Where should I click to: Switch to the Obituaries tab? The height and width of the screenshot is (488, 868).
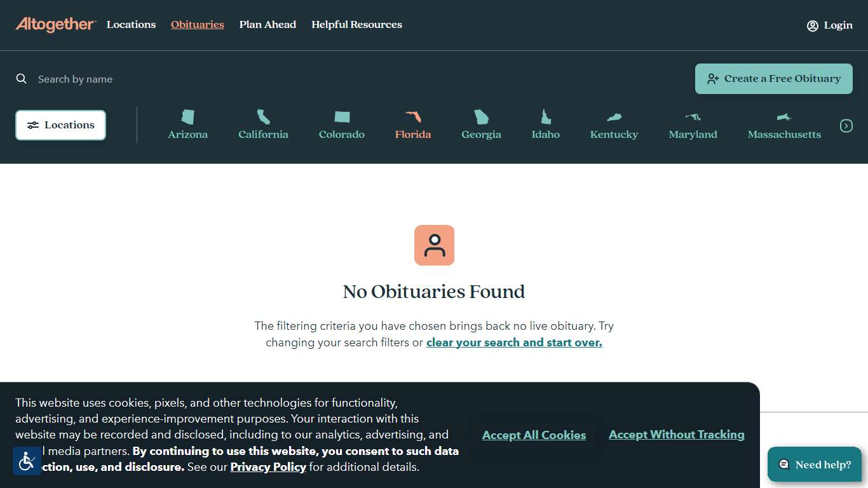point(197,24)
